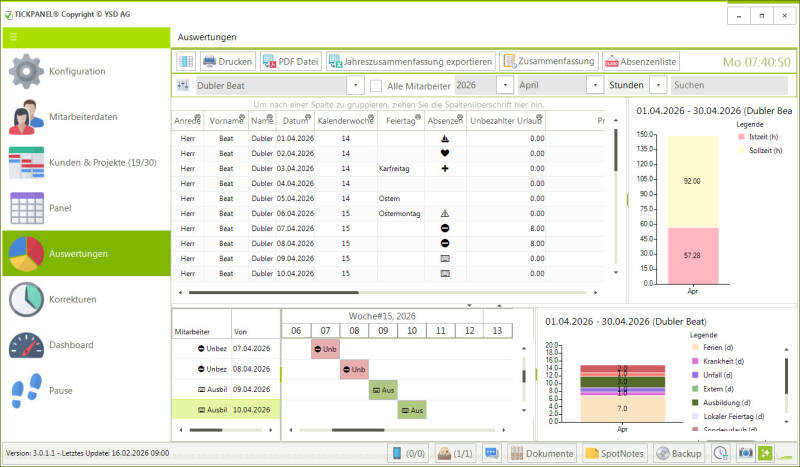The image size is (800, 467).
Task: Open the year 2026 dropdown
Action: [x=505, y=85]
